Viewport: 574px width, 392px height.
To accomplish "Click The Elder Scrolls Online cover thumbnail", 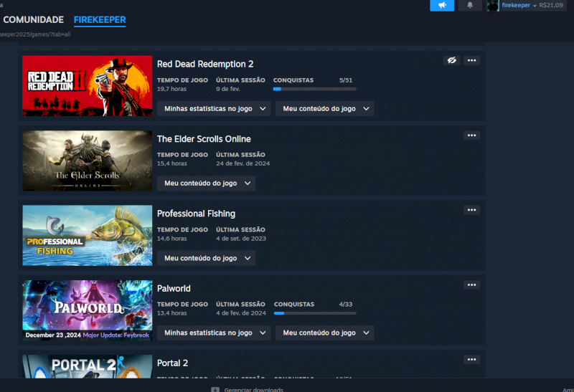I will (88, 161).
